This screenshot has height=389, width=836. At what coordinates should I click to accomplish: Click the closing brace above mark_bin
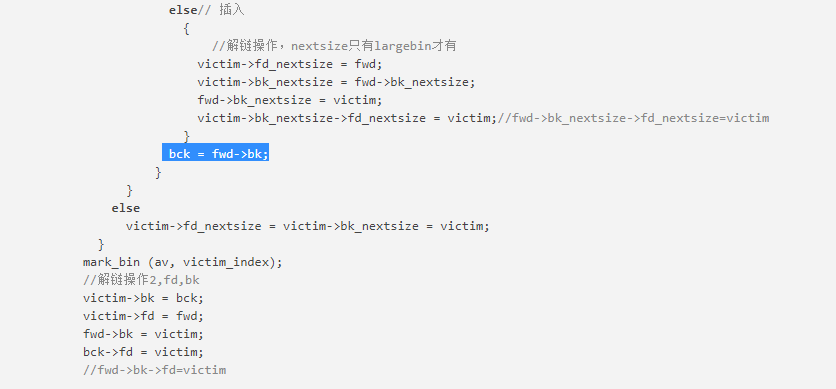tap(101, 244)
